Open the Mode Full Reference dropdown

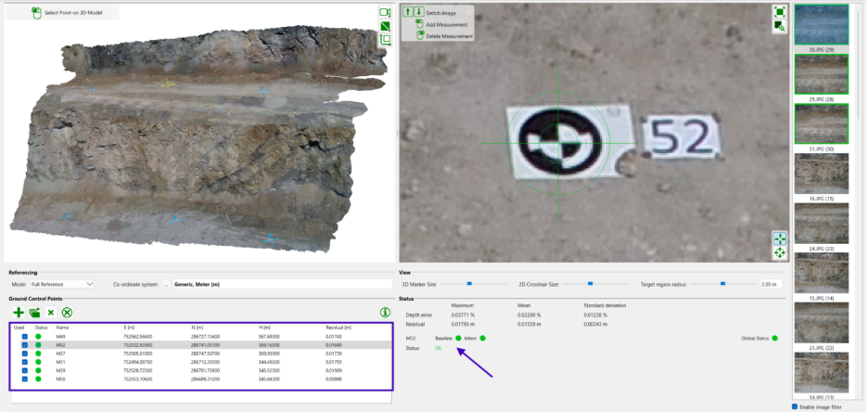pyautogui.click(x=62, y=284)
